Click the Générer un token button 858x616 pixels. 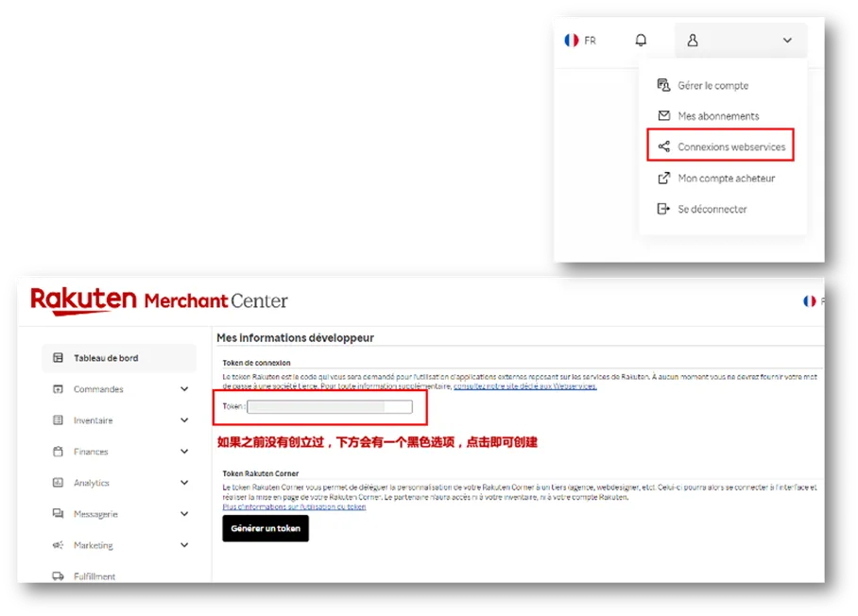pos(266,528)
